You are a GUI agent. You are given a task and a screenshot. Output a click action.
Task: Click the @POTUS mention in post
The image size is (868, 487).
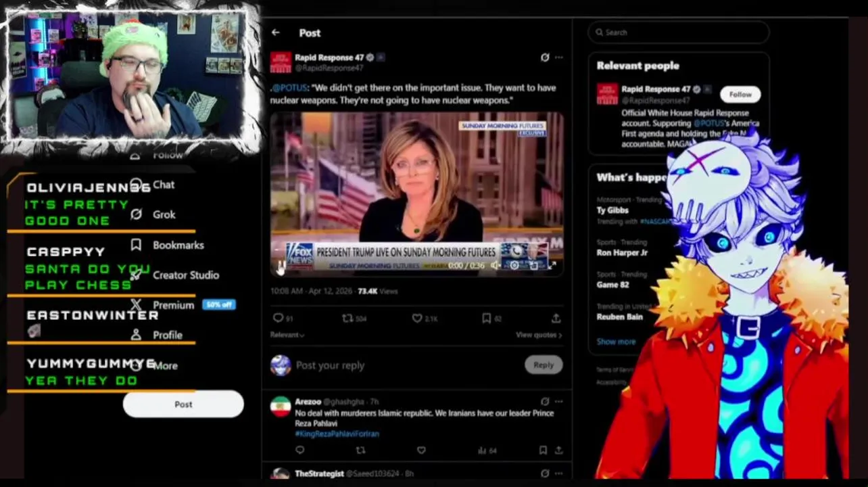(289, 88)
